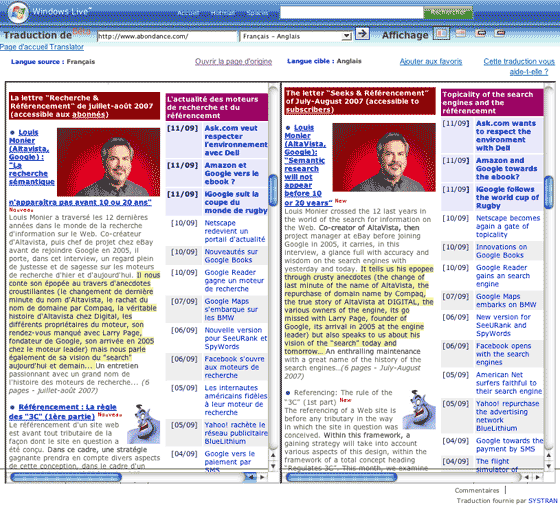Select the third Affichage layout icon
This screenshot has height=505, width=560.
481,33
